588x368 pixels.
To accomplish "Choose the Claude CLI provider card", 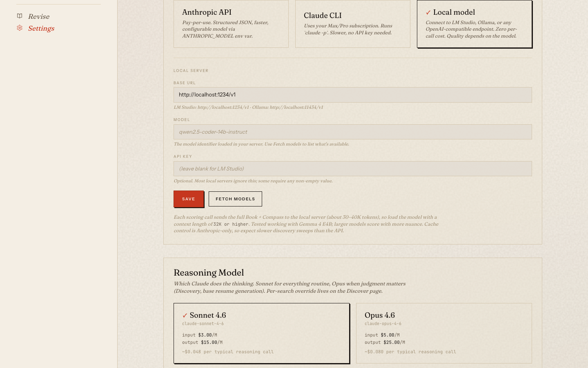I will coord(353,24).
